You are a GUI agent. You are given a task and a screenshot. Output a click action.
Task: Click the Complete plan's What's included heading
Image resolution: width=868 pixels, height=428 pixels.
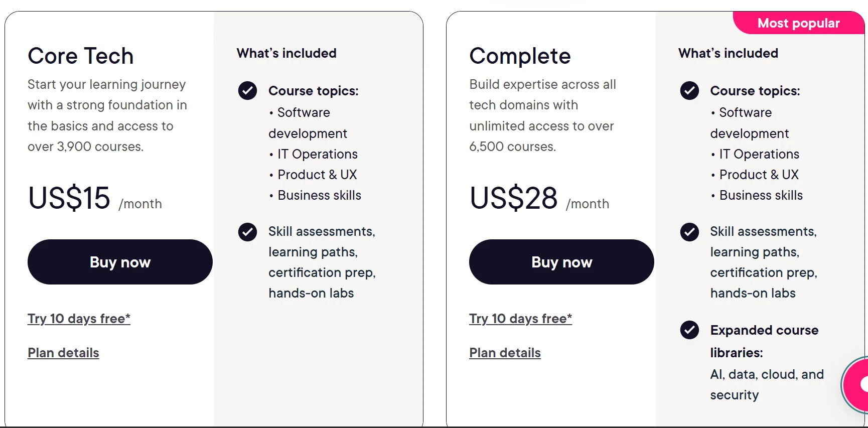728,53
